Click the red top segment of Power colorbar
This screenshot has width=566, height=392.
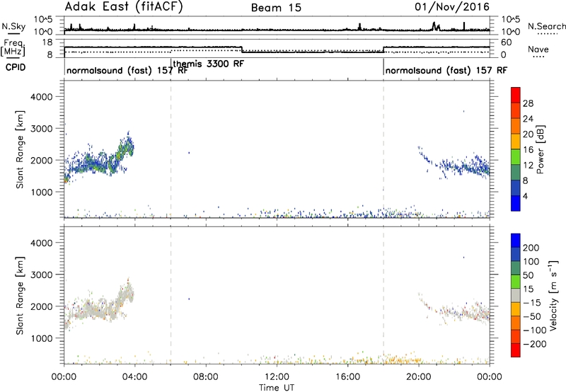click(516, 95)
